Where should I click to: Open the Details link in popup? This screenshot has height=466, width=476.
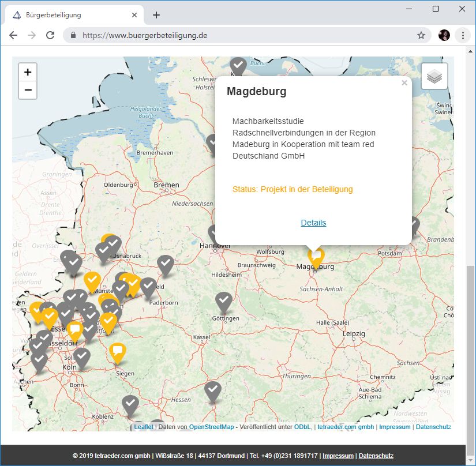313,223
